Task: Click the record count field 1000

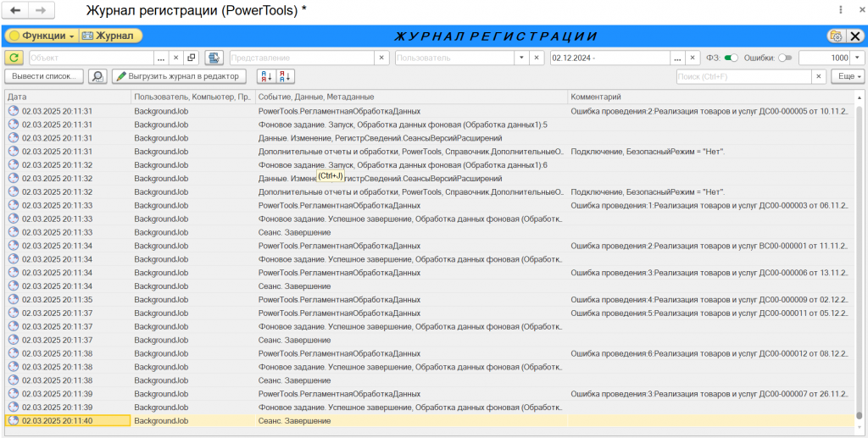Action: (x=824, y=58)
